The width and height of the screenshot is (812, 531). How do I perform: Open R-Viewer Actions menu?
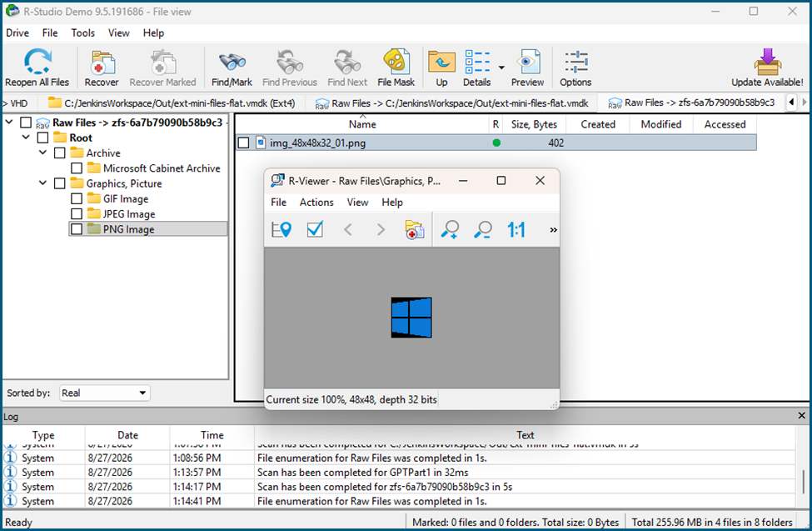pyautogui.click(x=316, y=203)
